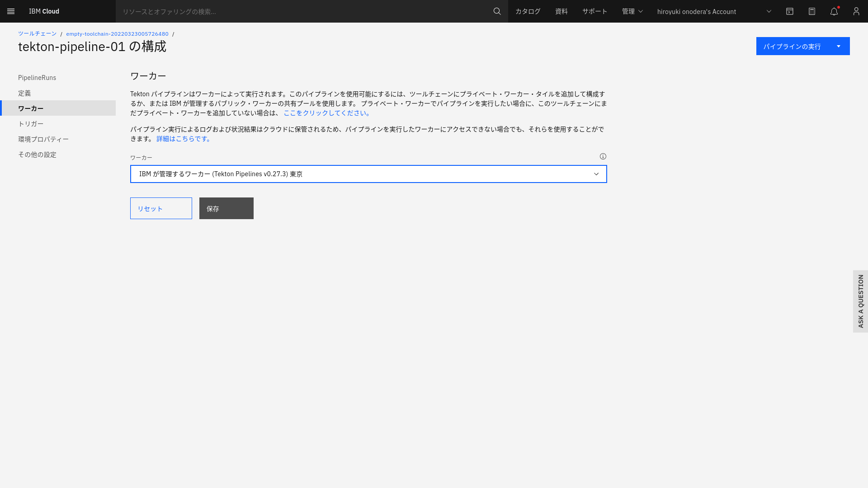The height and width of the screenshot is (488, 868).
Task: View notifications via the bell icon
Action: pos(834,11)
